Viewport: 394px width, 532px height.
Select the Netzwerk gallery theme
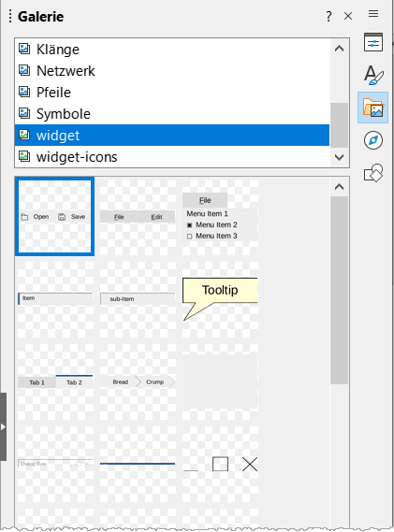pyautogui.click(x=172, y=70)
